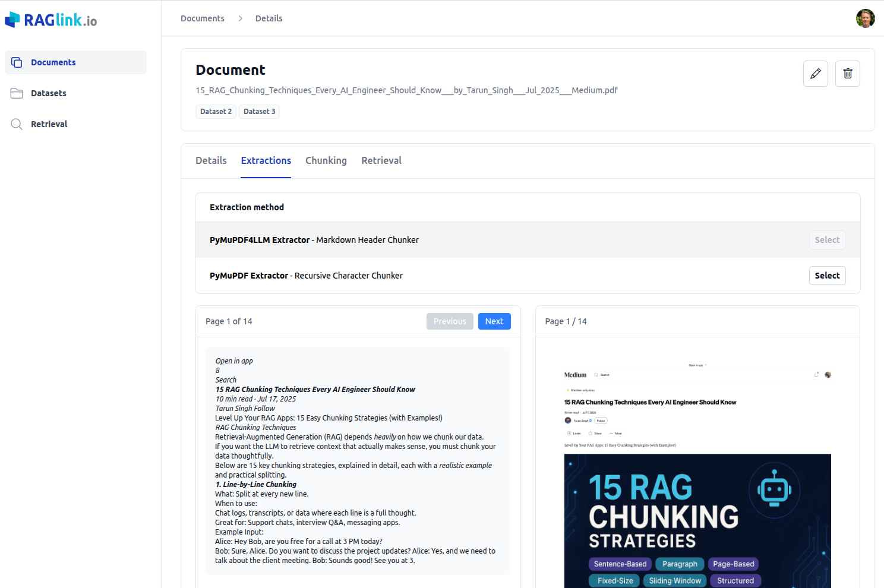Edit the document using the pencil icon
The height and width of the screenshot is (588, 884).
(815, 73)
